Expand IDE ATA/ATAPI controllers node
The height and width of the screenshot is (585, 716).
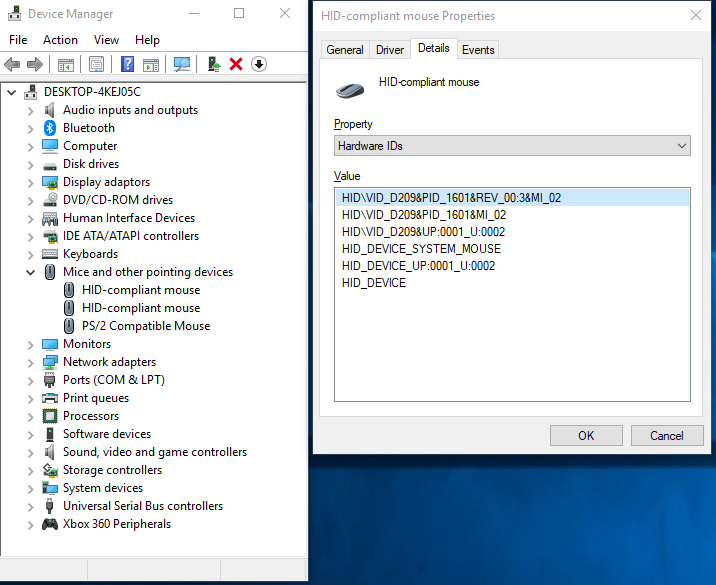tap(31, 237)
